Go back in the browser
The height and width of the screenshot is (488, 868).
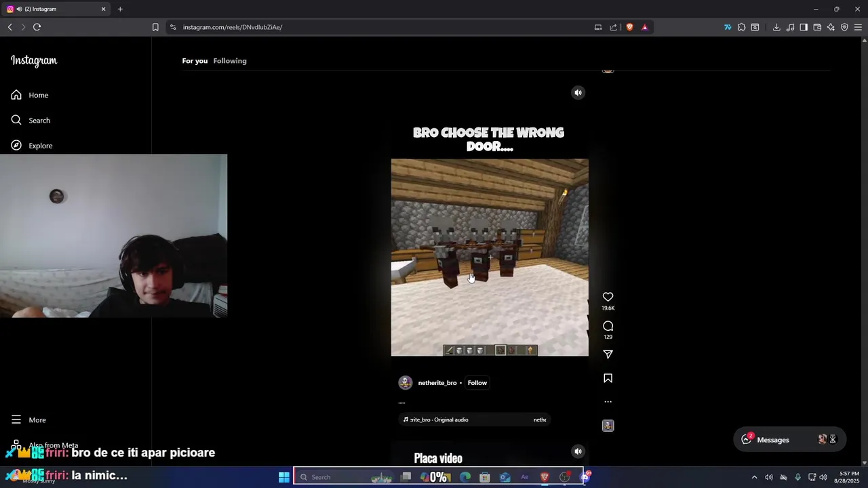[x=9, y=27]
